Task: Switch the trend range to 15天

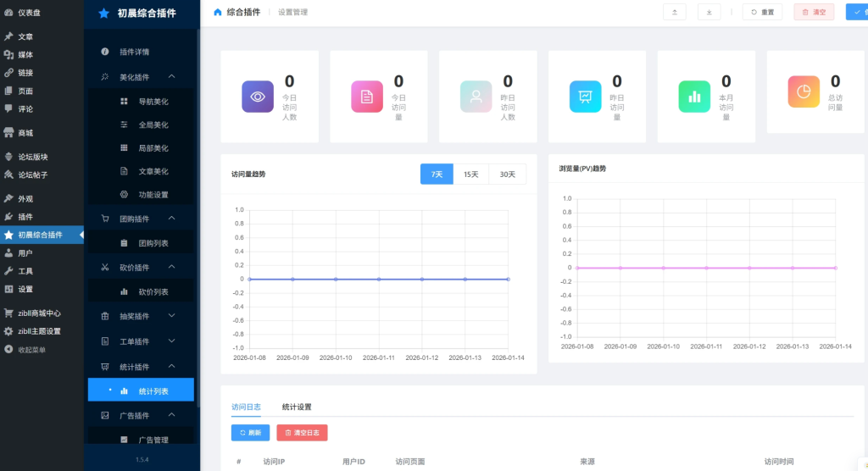Action: [471, 175]
